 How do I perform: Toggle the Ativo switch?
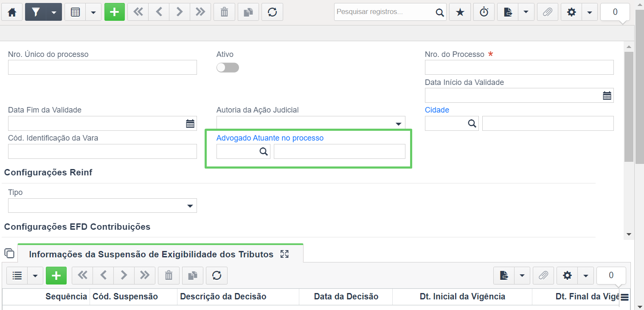[228, 68]
